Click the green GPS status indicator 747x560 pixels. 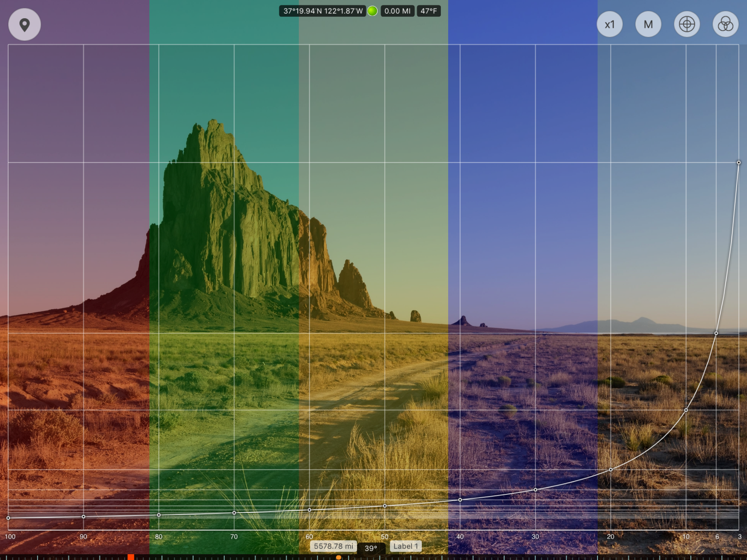372,11
